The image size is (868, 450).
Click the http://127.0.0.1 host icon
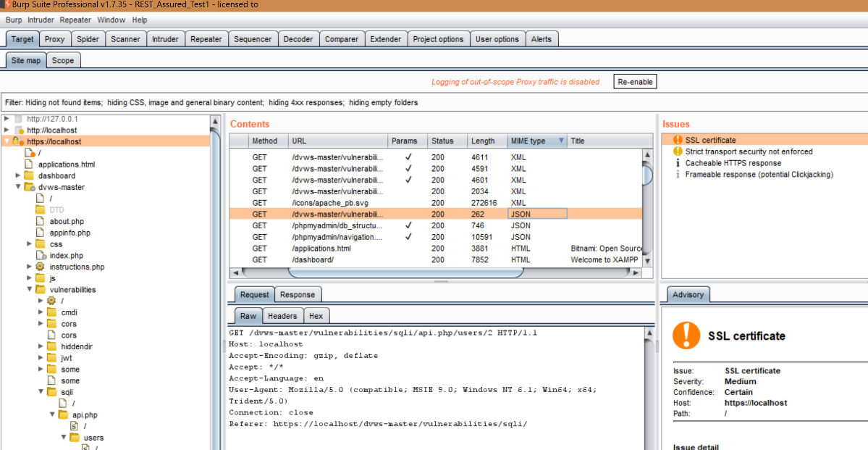coord(18,119)
